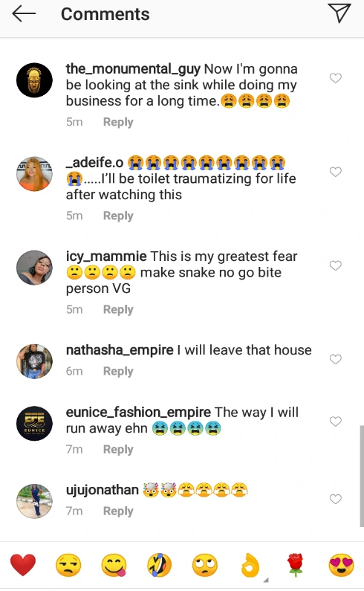Insert the red rose emoji

pyautogui.click(x=296, y=565)
